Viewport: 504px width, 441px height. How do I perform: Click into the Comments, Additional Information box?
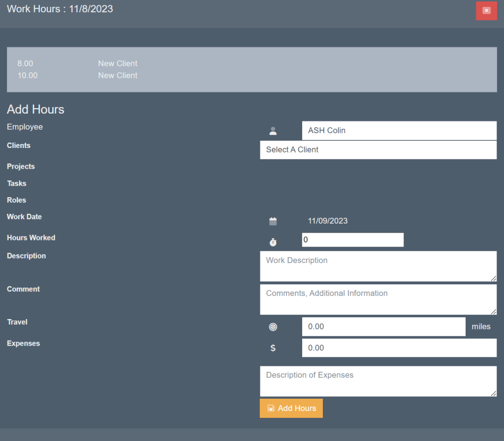coord(378,299)
